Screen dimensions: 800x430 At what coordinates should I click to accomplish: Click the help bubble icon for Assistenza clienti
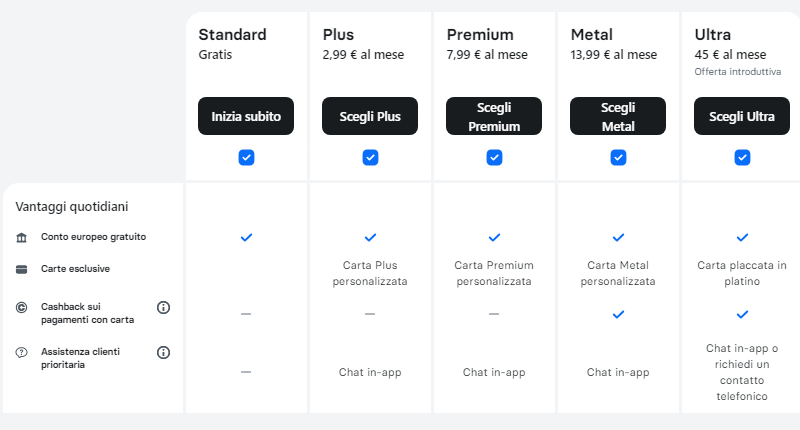[x=21, y=352]
